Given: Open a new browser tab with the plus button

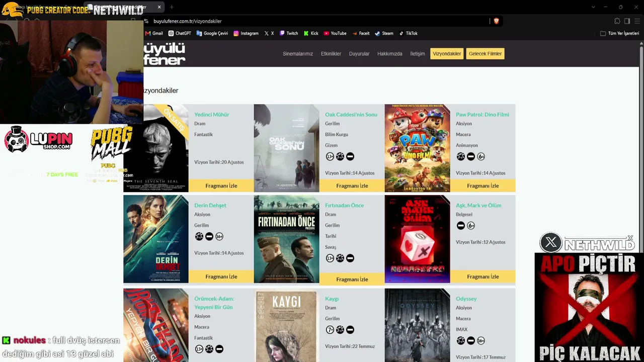Looking at the screenshot, I should 172,7.
